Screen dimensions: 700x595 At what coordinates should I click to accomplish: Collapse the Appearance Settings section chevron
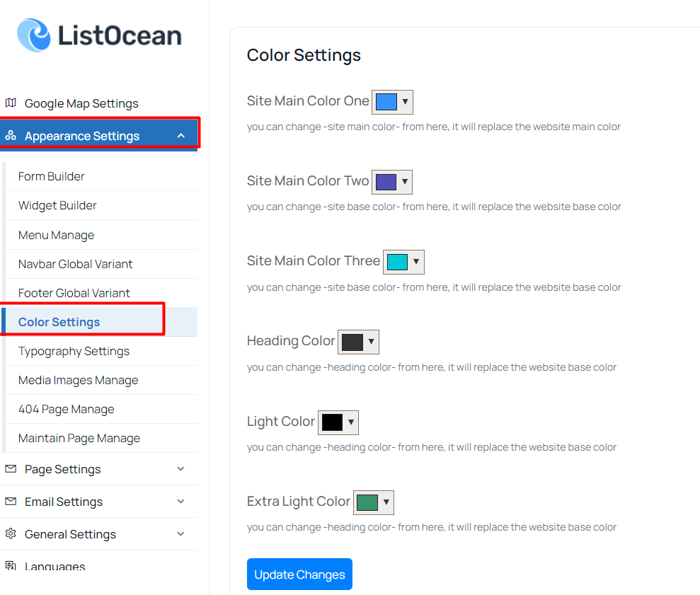[x=180, y=136]
